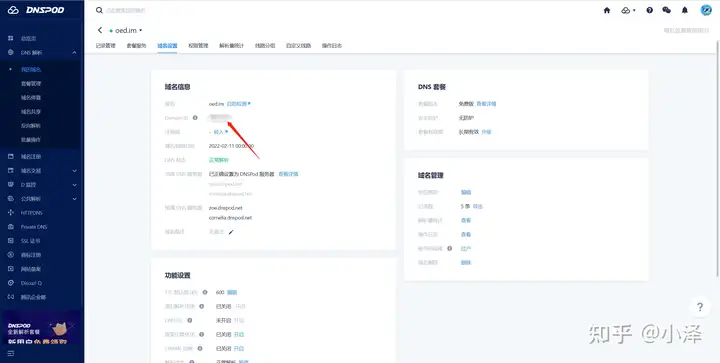Edit the domain remark with the pencil icon
The width and height of the screenshot is (720, 363).
tap(231, 232)
